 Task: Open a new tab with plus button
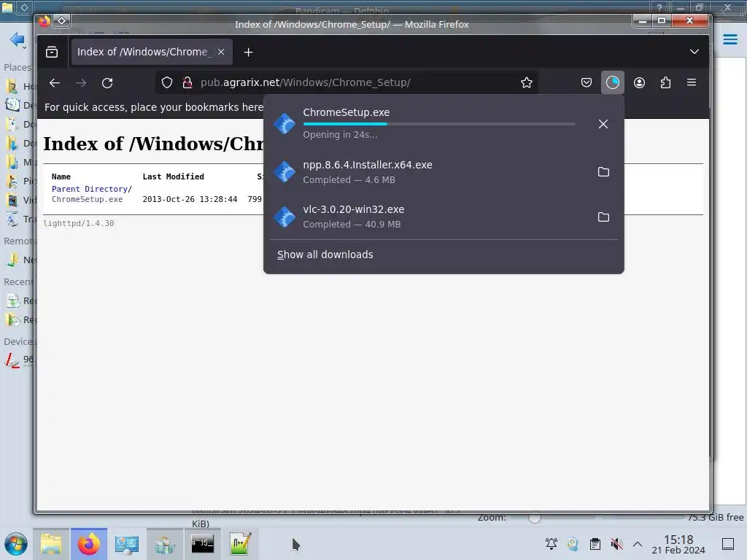tap(248, 52)
